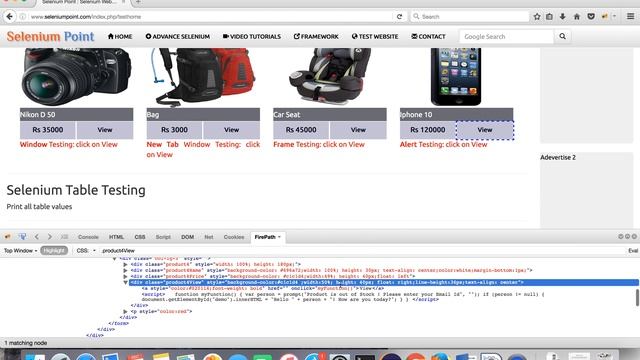Click the Google Search magnifier button
640x360 pixels.
coord(562,36)
